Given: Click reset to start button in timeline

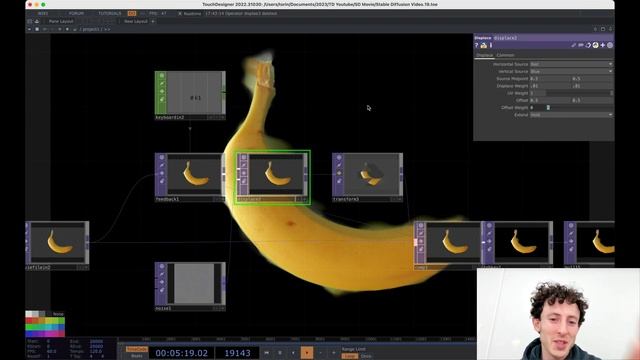Looking at the screenshot, I should (x=267, y=353).
